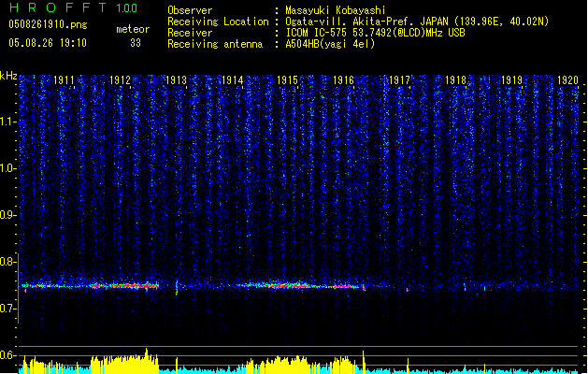Click the 1914 time marker
This screenshot has width=588, height=374.
[232, 80]
